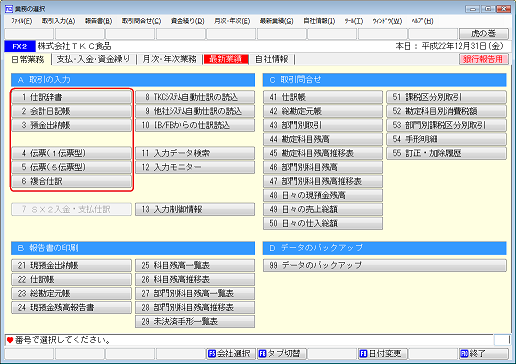
Task: Switch to the 日常業務 tab
Action: 28,59
